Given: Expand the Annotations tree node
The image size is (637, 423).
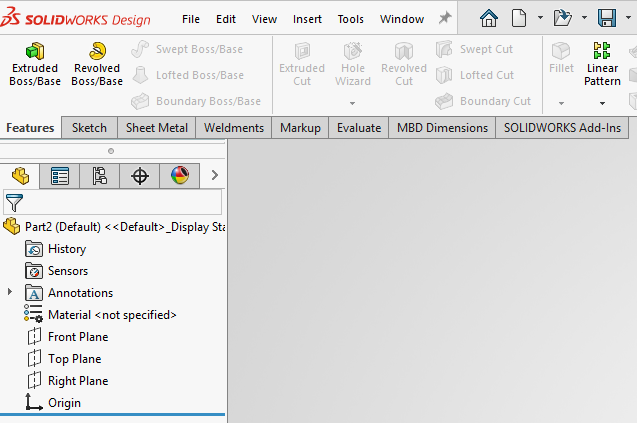Looking at the screenshot, I should coord(10,292).
